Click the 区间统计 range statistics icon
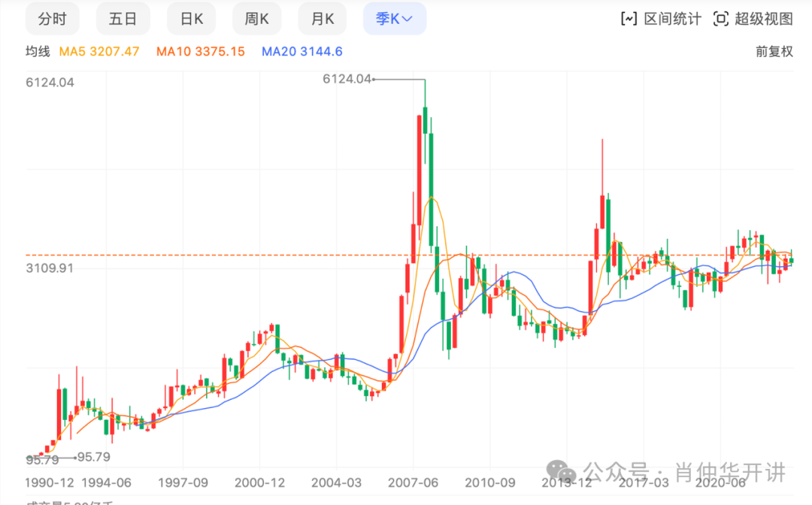812x505 pixels. tap(628, 20)
